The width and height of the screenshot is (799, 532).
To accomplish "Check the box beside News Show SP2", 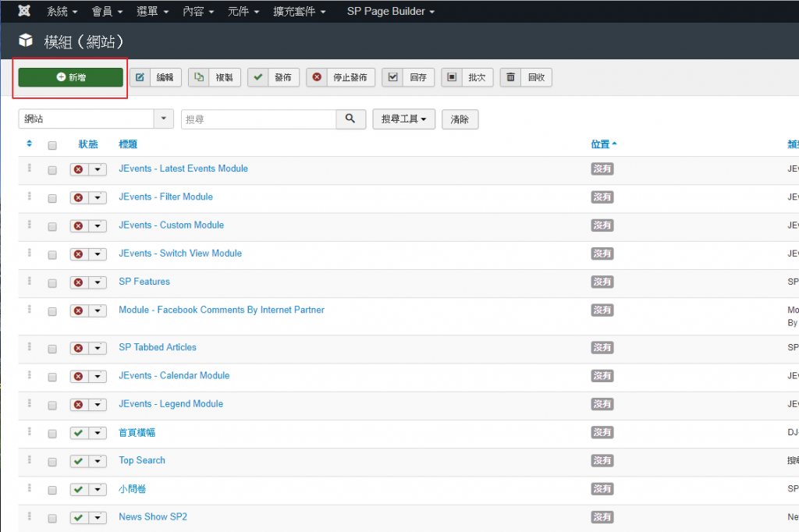I will point(52,518).
